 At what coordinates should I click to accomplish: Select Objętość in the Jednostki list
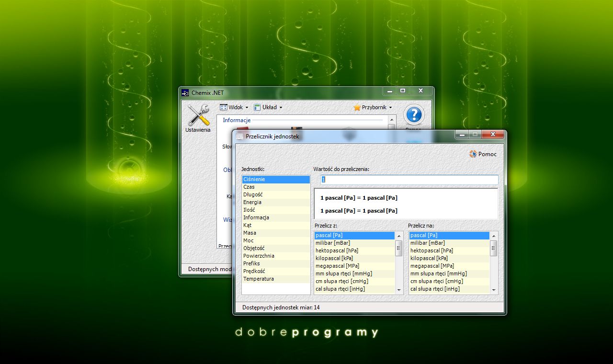[276, 248]
